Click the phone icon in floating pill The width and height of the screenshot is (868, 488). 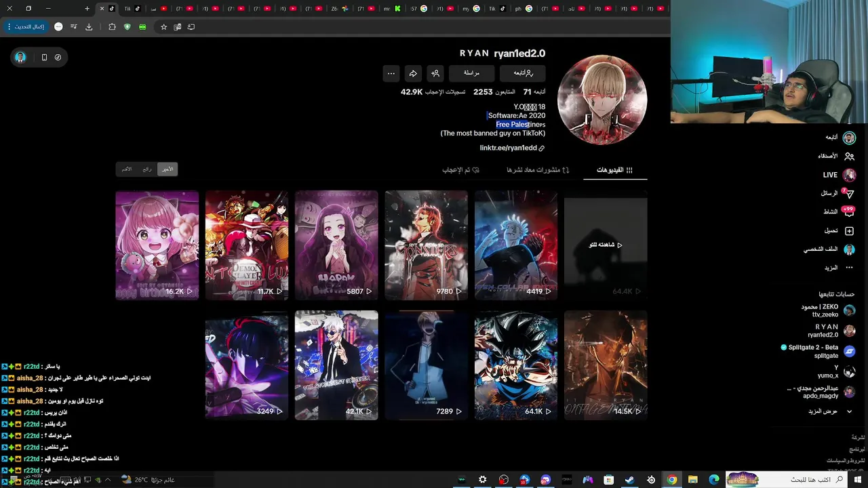(x=44, y=58)
